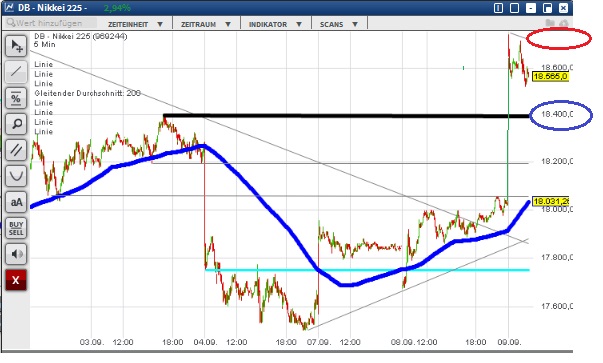Open the SCANS dropdown menu

click(339, 24)
